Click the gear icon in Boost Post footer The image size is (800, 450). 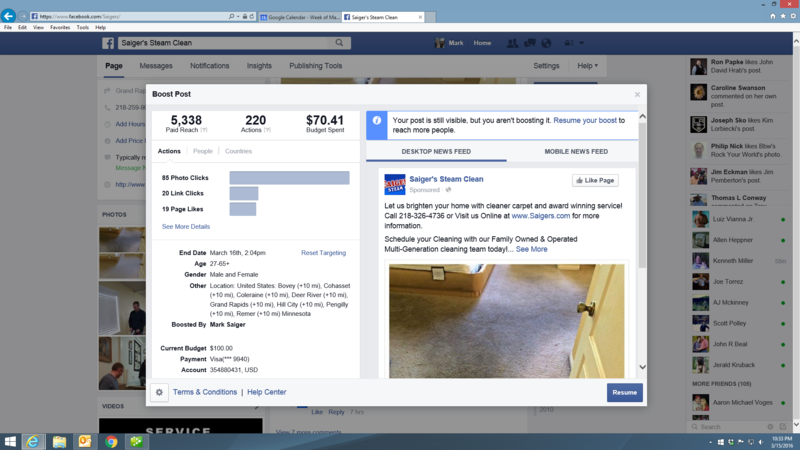(159, 392)
